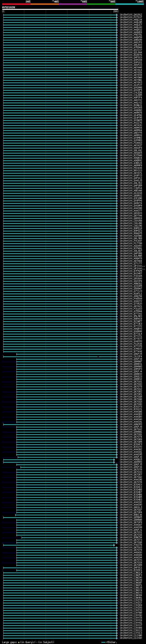Image resolution: width=146 pixels, height=644 pixels.
Task: Select the UniRef100_A9QB15 label
Action: (x=131, y=460)
